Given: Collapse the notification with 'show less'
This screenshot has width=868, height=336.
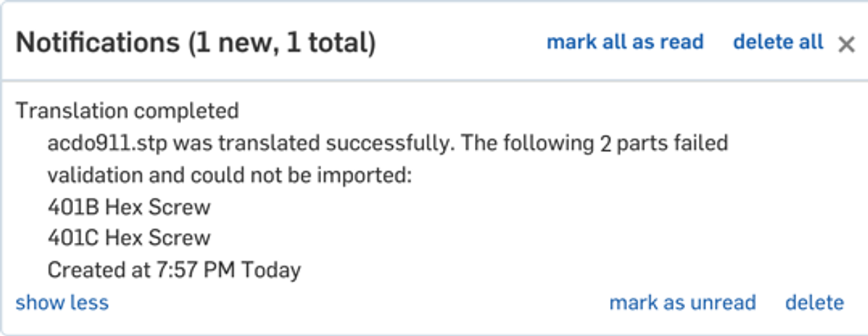Looking at the screenshot, I should point(62,302).
